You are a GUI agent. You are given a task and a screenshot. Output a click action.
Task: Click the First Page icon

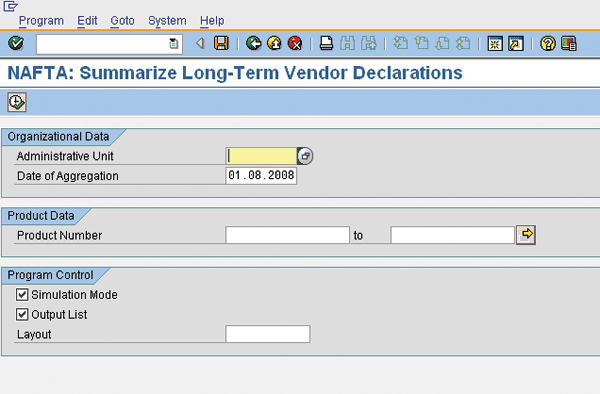point(400,43)
